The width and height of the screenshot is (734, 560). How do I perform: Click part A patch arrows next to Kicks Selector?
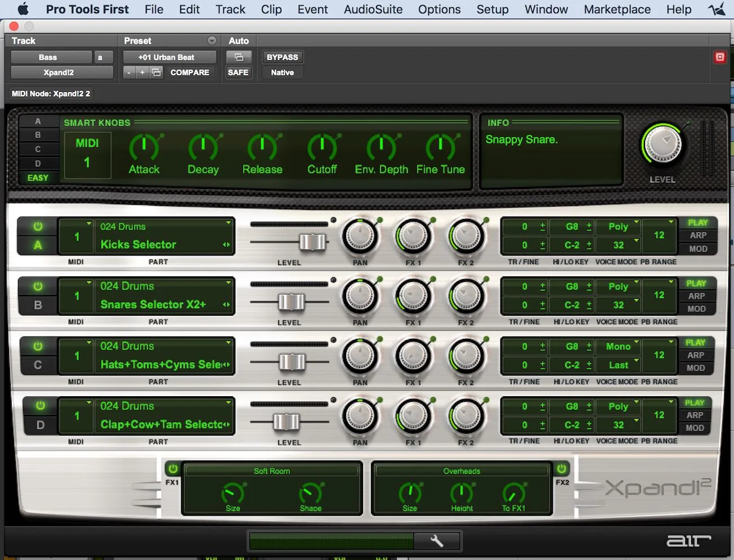[226, 244]
